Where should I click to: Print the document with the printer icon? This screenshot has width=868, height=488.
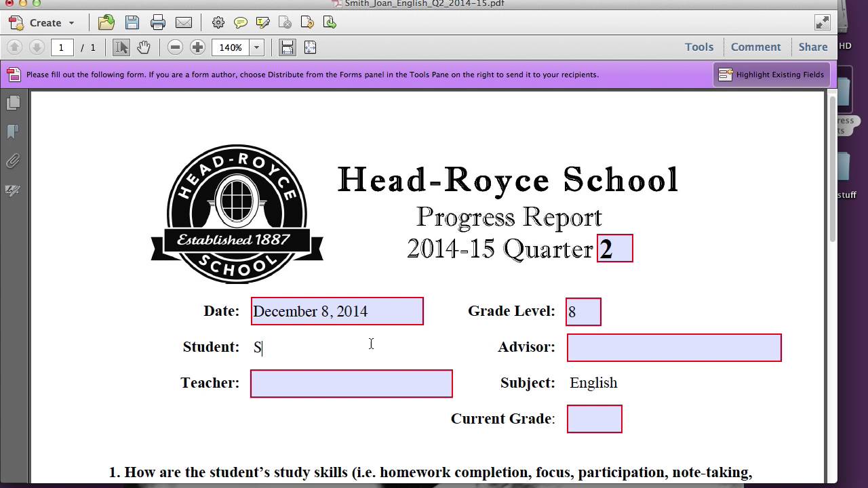tap(158, 23)
